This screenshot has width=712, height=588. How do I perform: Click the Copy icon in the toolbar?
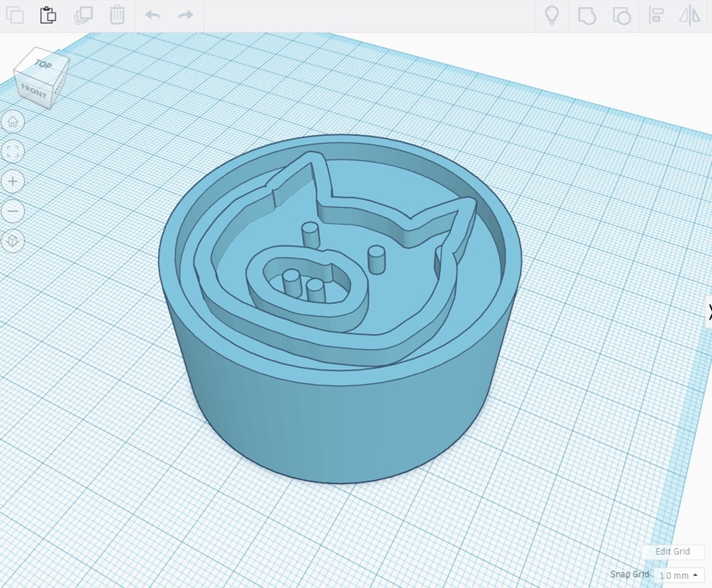[14, 15]
